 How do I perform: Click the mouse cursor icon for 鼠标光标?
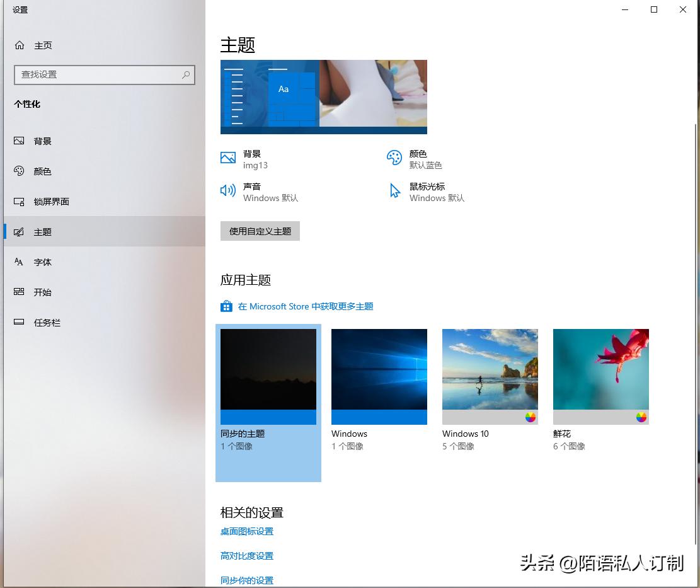click(x=394, y=191)
